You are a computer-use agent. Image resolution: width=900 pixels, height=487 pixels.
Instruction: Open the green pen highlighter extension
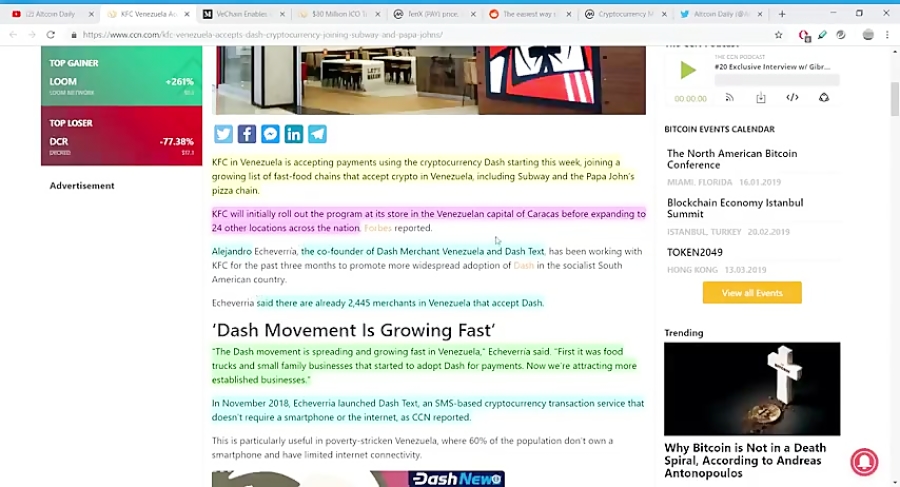coord(823,35)
